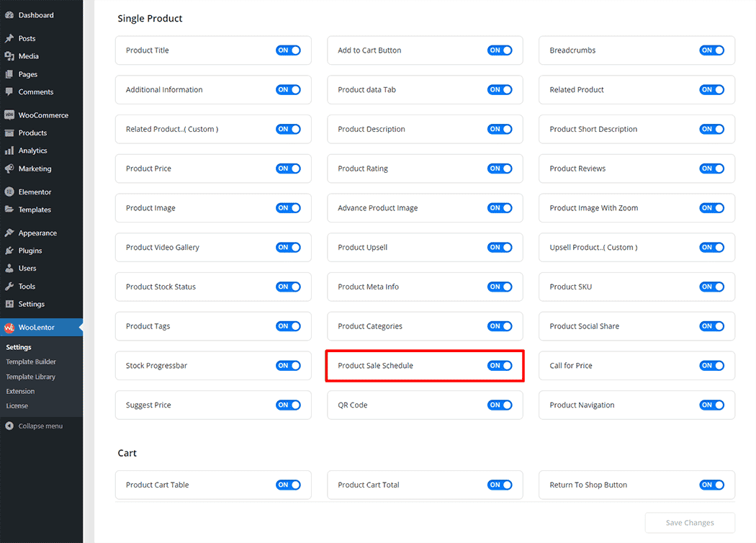Toggle the Breadcrumbs switch off
Screen dimensions: 756x543
[x=711, y=50]
